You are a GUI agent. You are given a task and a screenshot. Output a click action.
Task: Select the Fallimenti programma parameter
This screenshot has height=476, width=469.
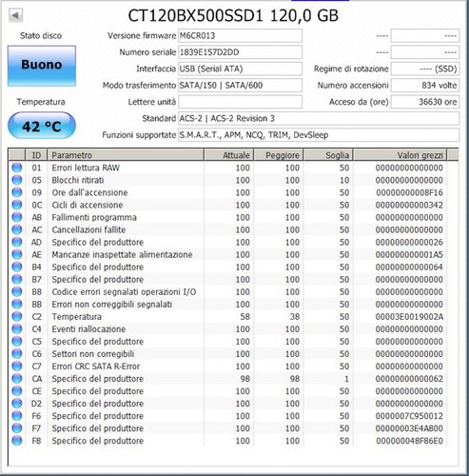tap(94, 217)
